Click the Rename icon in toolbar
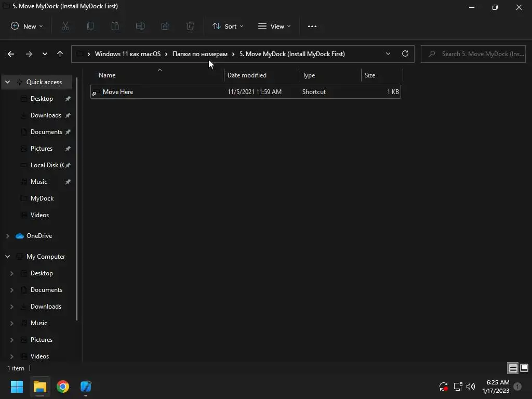Image resolution: width=532 pixels, height=399 pixels. tap(140, 26)
